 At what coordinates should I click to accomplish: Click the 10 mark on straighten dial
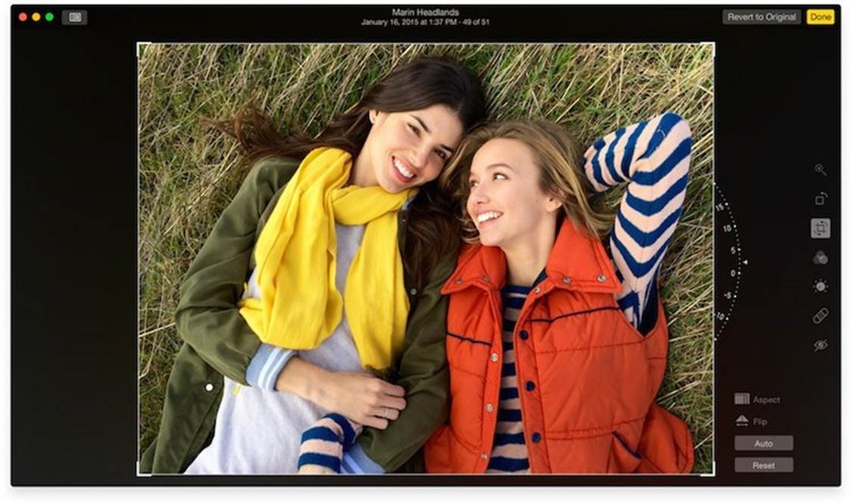727,229
